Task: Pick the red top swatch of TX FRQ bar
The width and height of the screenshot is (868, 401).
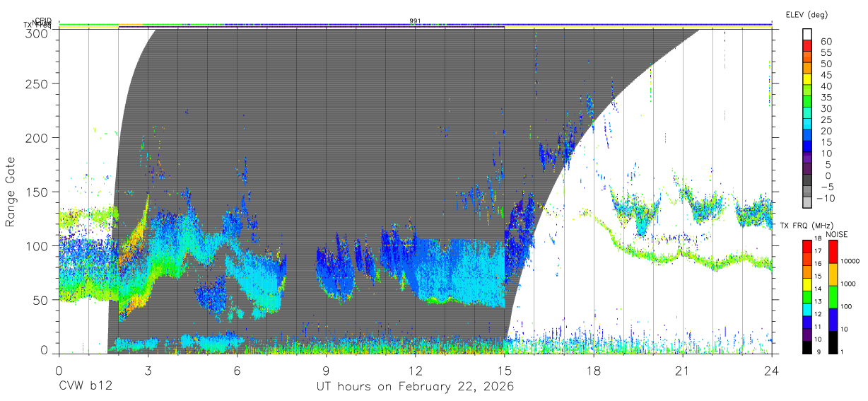Action: pyautogui.click(x=806, y=246)
